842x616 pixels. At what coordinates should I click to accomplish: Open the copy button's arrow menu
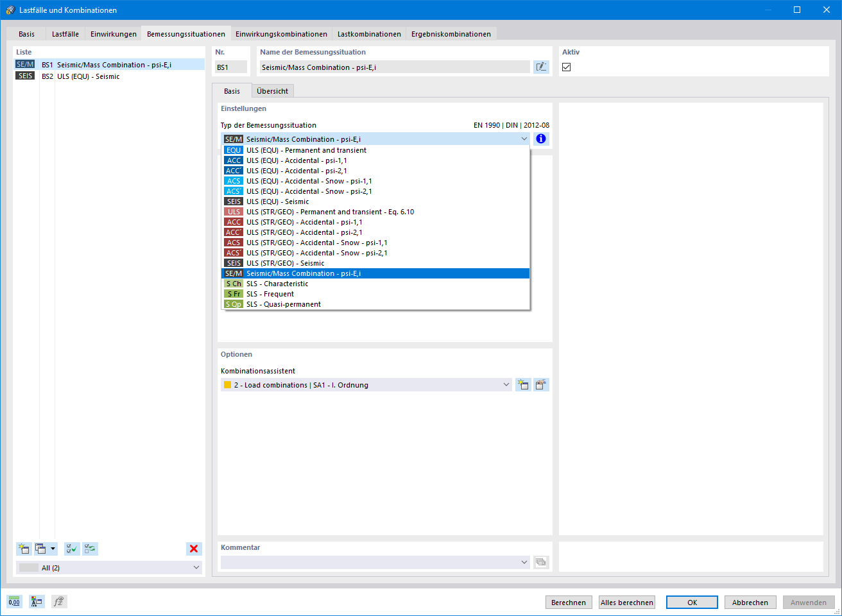[x=53, y=549]
